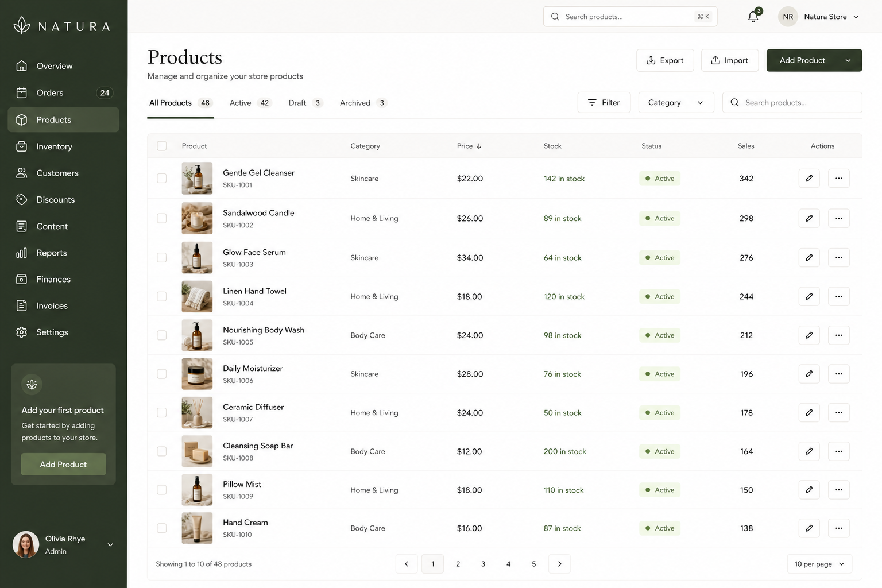
Task: Go to page 5
Action: 534,564
